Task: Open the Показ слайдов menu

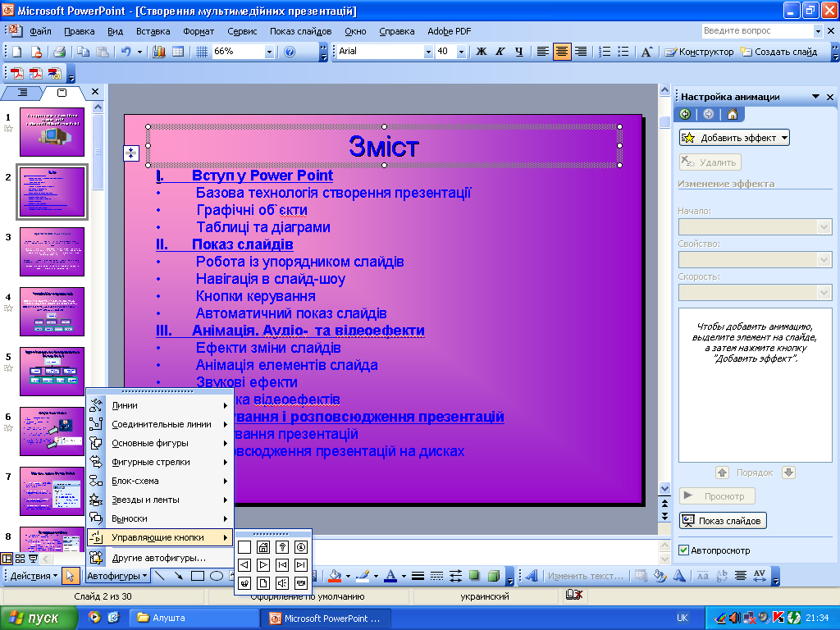Action: pyautogui.click(x=300, y=32)
